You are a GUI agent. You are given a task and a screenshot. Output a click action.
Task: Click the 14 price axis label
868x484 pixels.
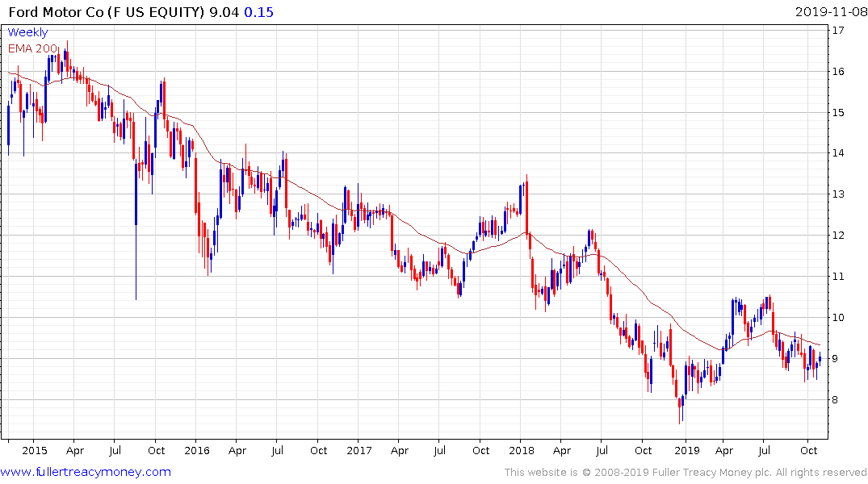838,153
